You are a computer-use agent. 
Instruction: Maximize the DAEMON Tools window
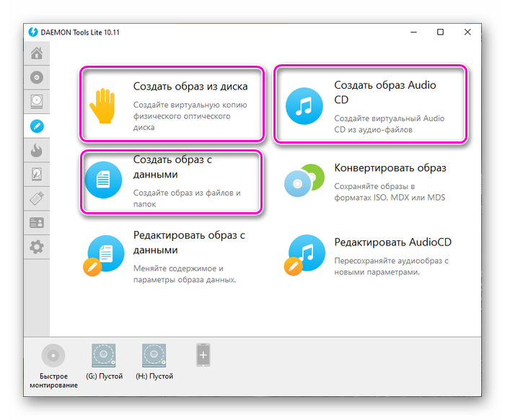pos(440,32)
